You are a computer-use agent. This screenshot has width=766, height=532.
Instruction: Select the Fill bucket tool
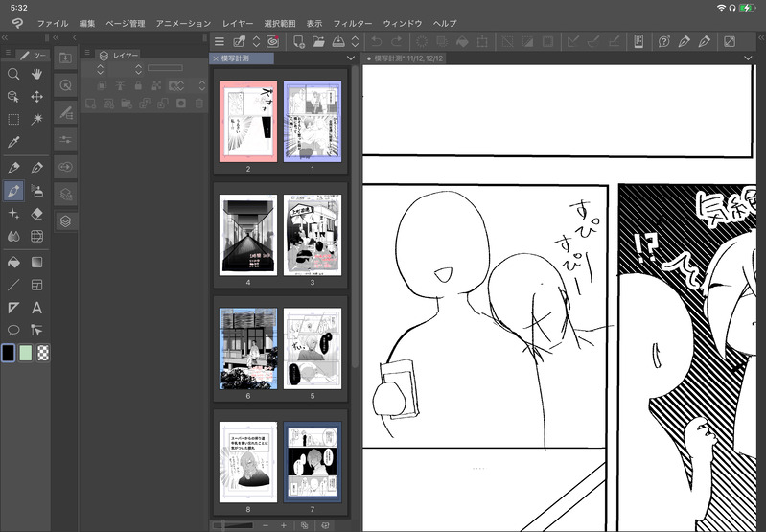coord(13,261)
